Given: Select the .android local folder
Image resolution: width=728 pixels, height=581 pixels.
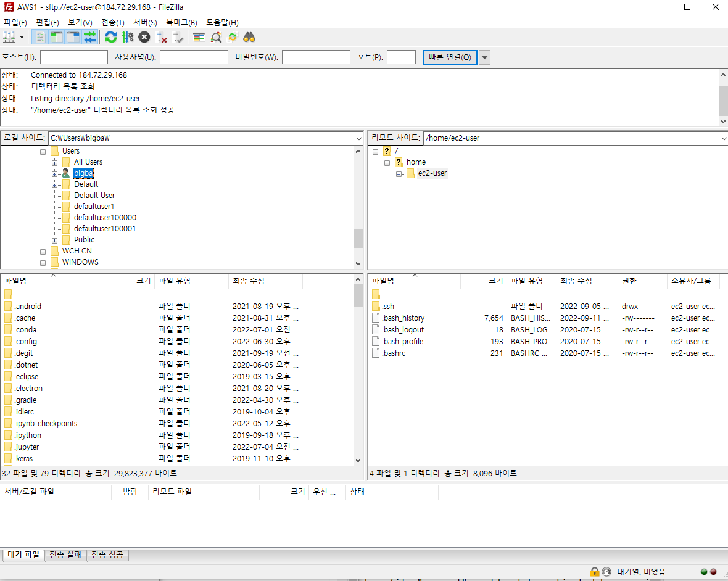Looking at the screenshot, I should click(x=28, y=307).
